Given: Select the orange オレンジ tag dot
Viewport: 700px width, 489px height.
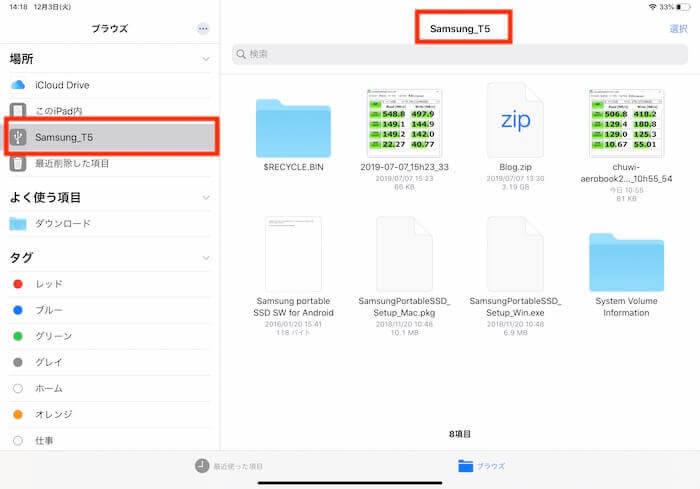Looking at the screenshot, I should click(18, 414).
